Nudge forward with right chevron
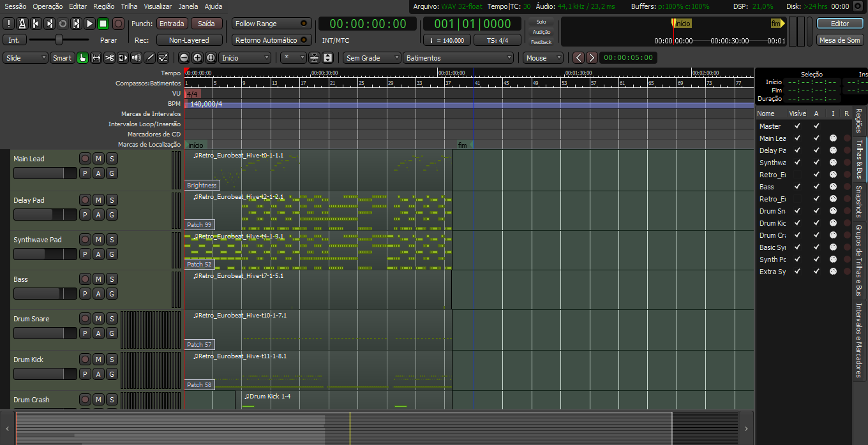Screen dimensions: 868x445 592,58
